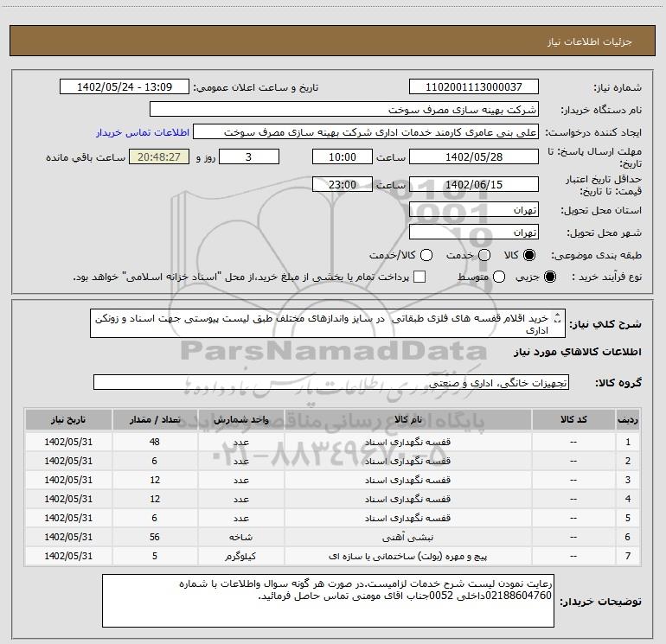Screen dimensions: 666x644
Task: Click the توضیحات خریدار text box
Action: coord(327,601)
